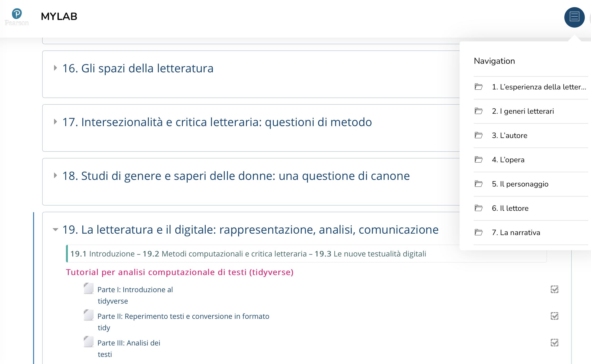Click page icon of Parte III: Analisi dei testi
591x364 pixels.
[x=88, y=342]
